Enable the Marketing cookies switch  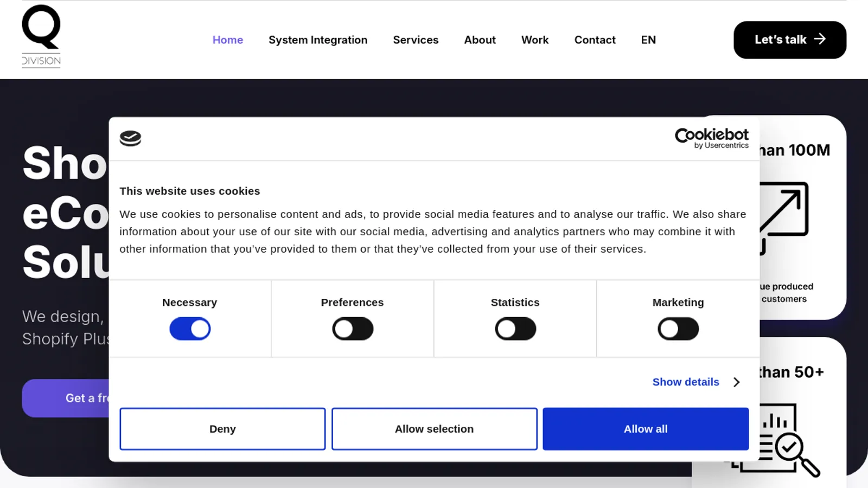coord(678,329)
